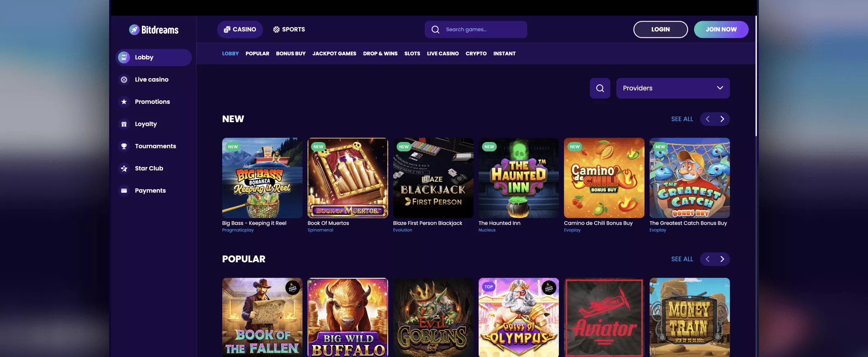The width and height of the screenshot is (868, 357).
Task: Click NEW badge on Book Of Muertos
Action: tap(318, 147)
